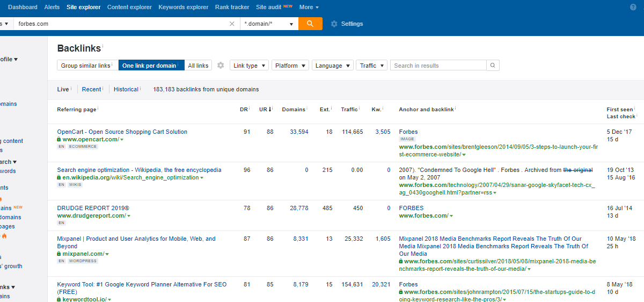
Task: Open Keywords explorer
Action: pyautogui.click(x=183, y=7)
